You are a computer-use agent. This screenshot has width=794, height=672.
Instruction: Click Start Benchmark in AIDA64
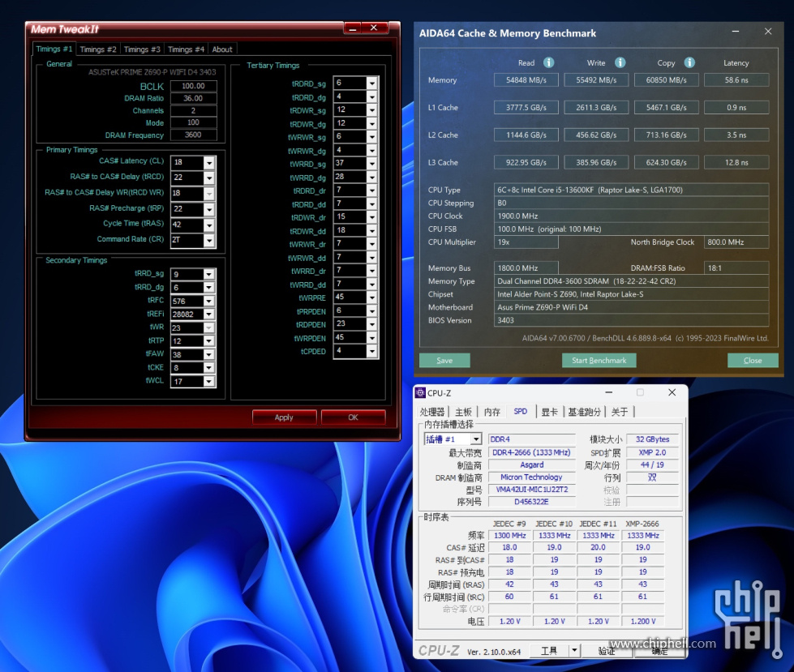click(x=599, y=360)
